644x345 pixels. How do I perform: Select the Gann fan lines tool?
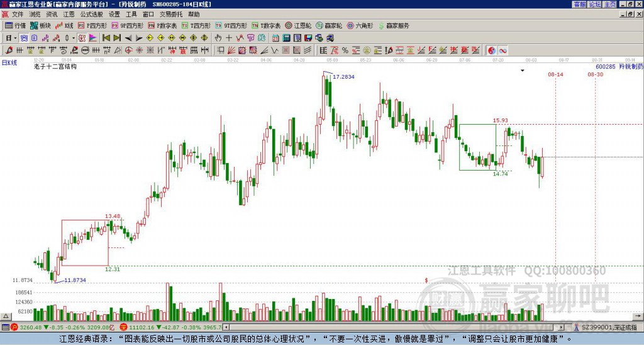click(x=231, y=50)
